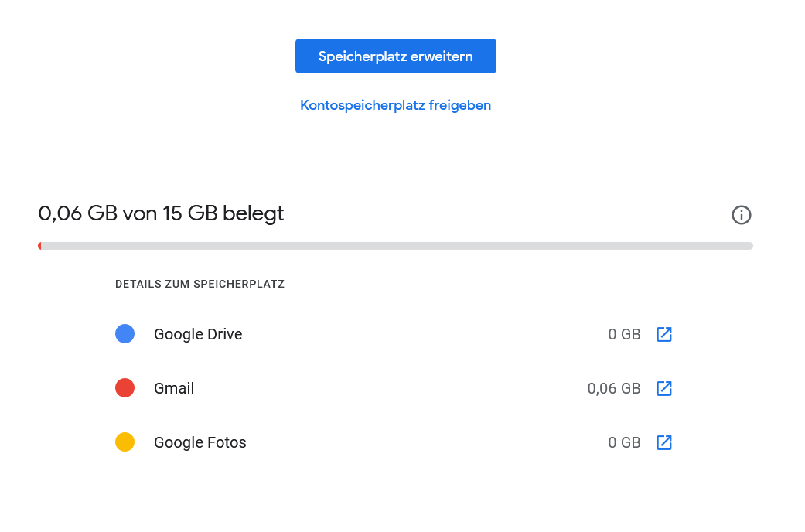The width and height of the screenshot is (805, 532).
Task: Click the '0,06 GB von 15 GB belegt' heading
Action: coord(161,213)
